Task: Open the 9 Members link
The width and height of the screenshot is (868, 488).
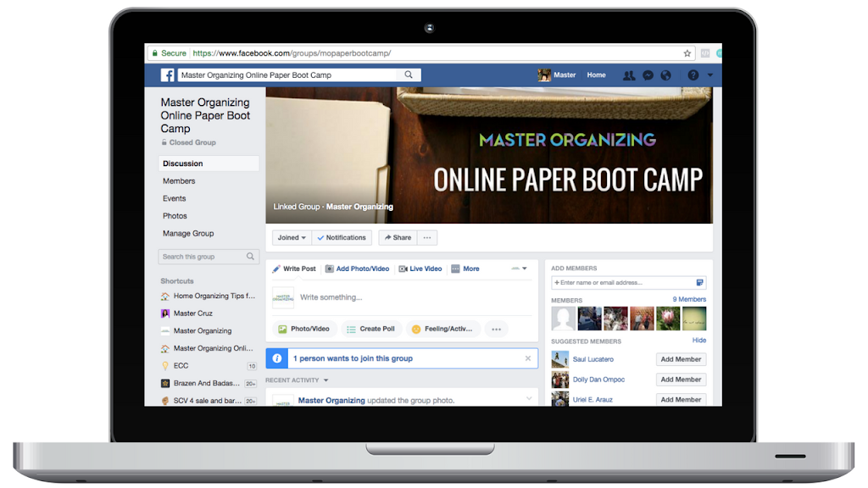Action: 689,299
